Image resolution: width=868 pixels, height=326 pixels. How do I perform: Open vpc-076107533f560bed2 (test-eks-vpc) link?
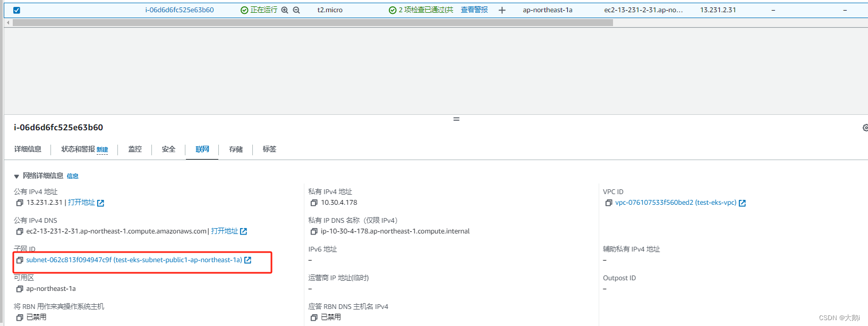(676, 203)
